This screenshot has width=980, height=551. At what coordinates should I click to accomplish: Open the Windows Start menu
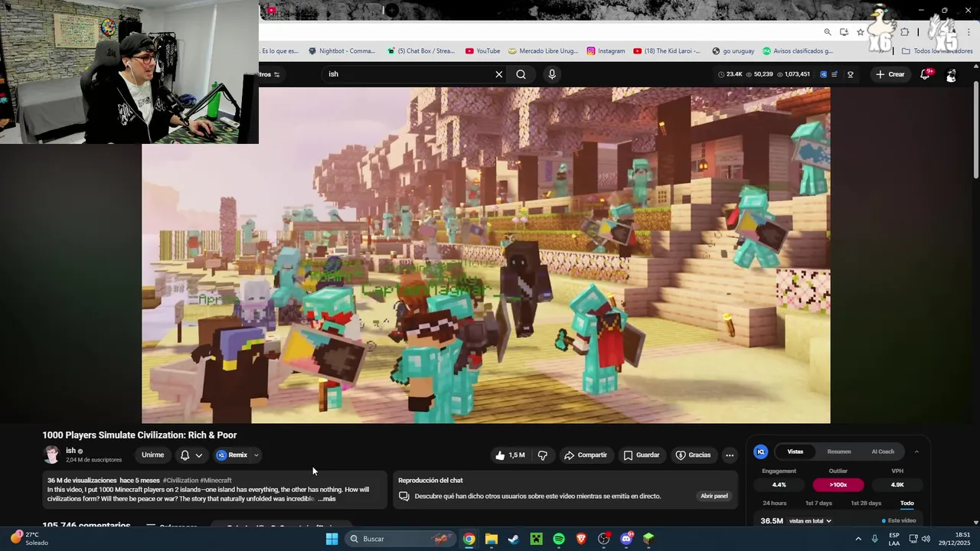pyautogui.click(x=332, y=539)
